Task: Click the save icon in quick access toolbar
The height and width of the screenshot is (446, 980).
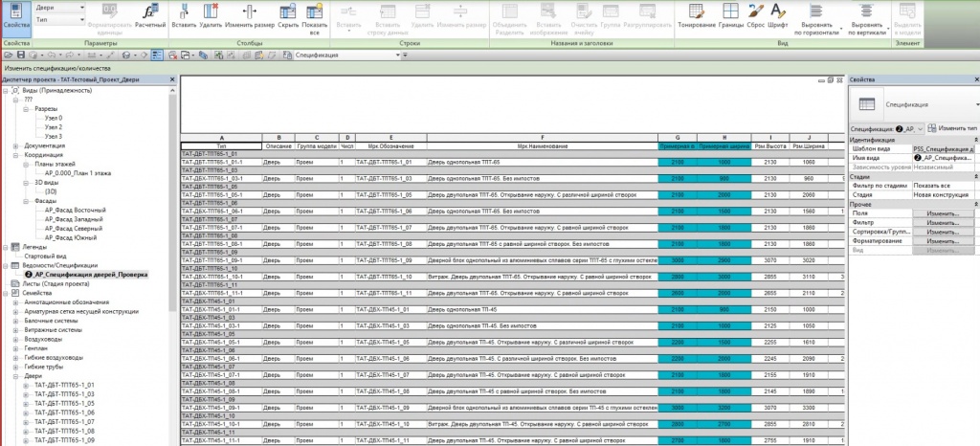Action: [x=20, y=56]
